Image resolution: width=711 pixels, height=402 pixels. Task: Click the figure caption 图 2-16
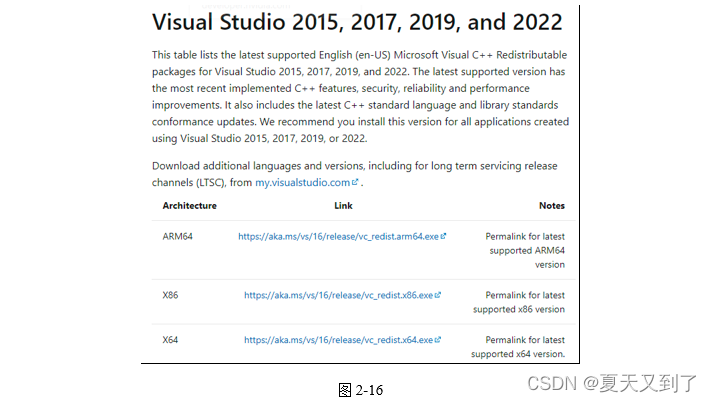(361, 390)
